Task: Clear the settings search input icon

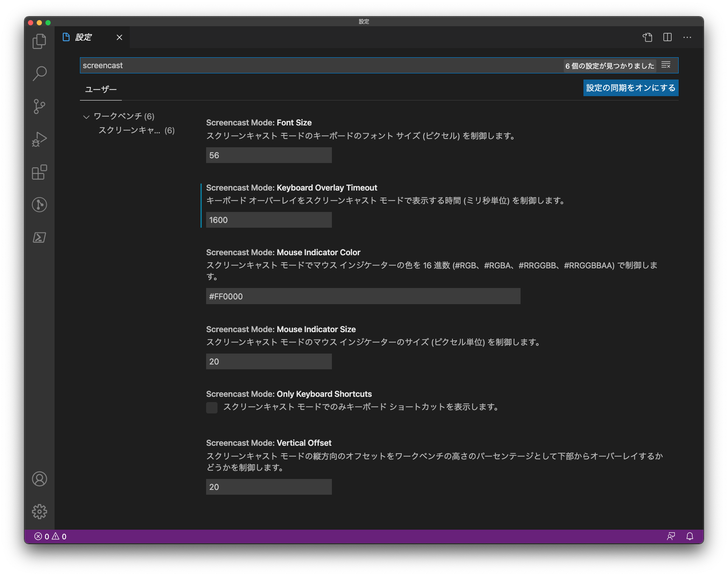Action: click(666, 65)
